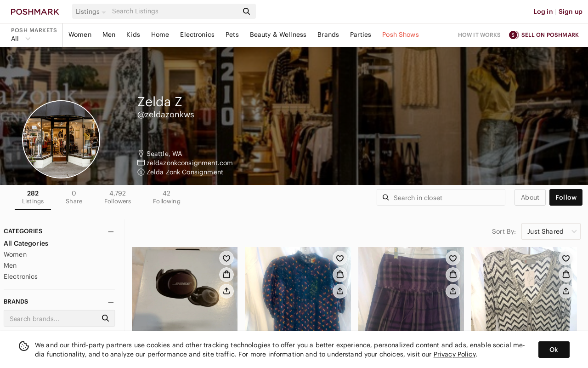Open the Men menu
Screen dimensions: 588x368
tap(109, 34)
